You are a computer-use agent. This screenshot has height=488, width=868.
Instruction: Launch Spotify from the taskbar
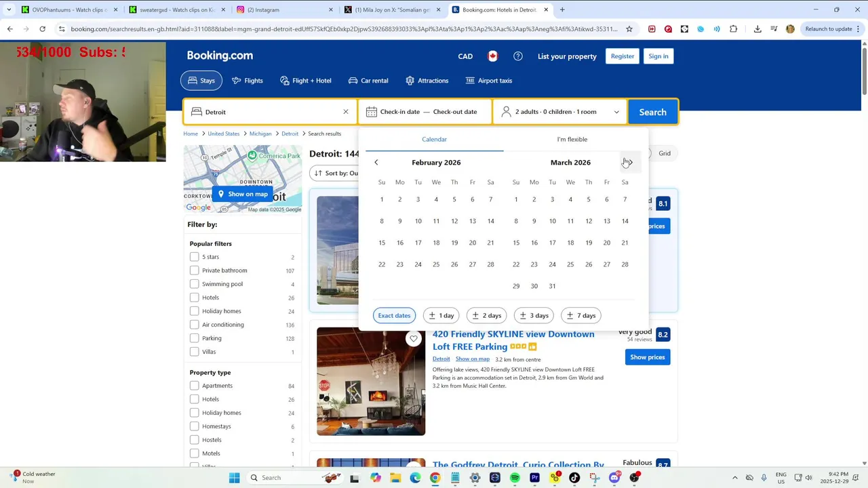coord(515,478)
